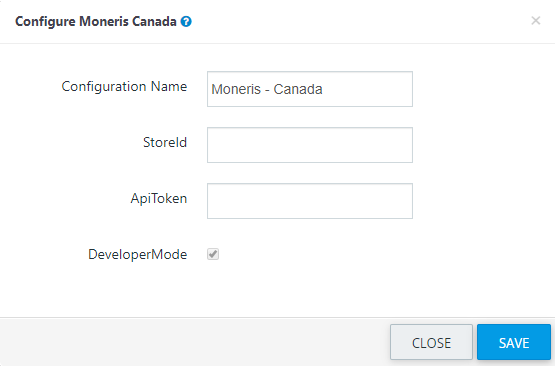The height and width of the screenshot is (366, 555).
Task: Click the word Moneris in the name field
Action: (236, 89)
